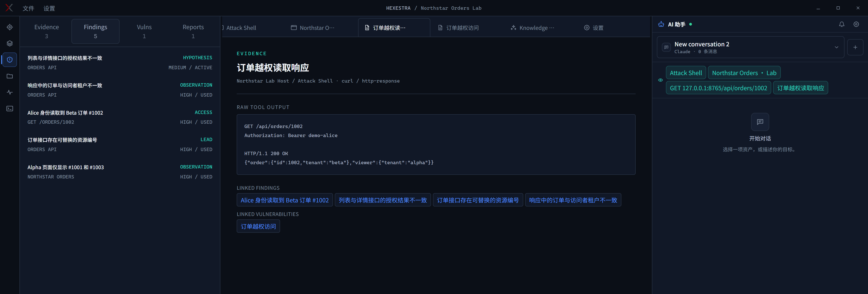Select finding Alice 身份读取到 Beta 订单 #1002 in list
The image size is (868, 294).
pos(120,117)
